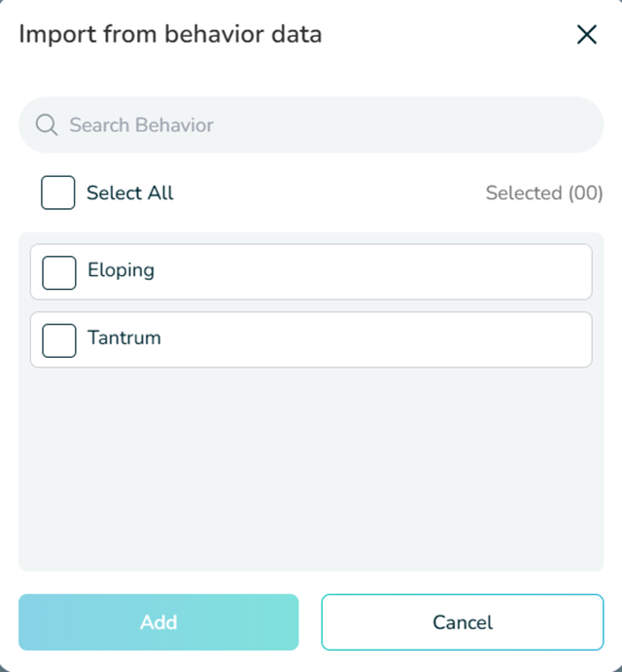Click the Search Behavior placeholder text
This screenshot has width=622, height=672.
(142, 124)
